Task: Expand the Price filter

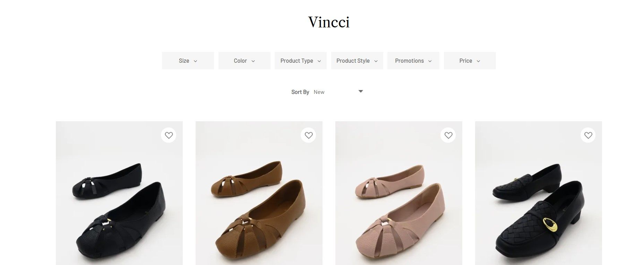Action: pyautogui.click(x=470, y=61)
